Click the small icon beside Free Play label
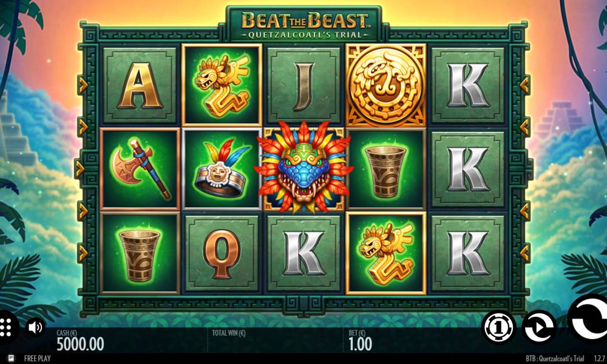Viewport: 607px width, 364px height. [x=11, y=358]
